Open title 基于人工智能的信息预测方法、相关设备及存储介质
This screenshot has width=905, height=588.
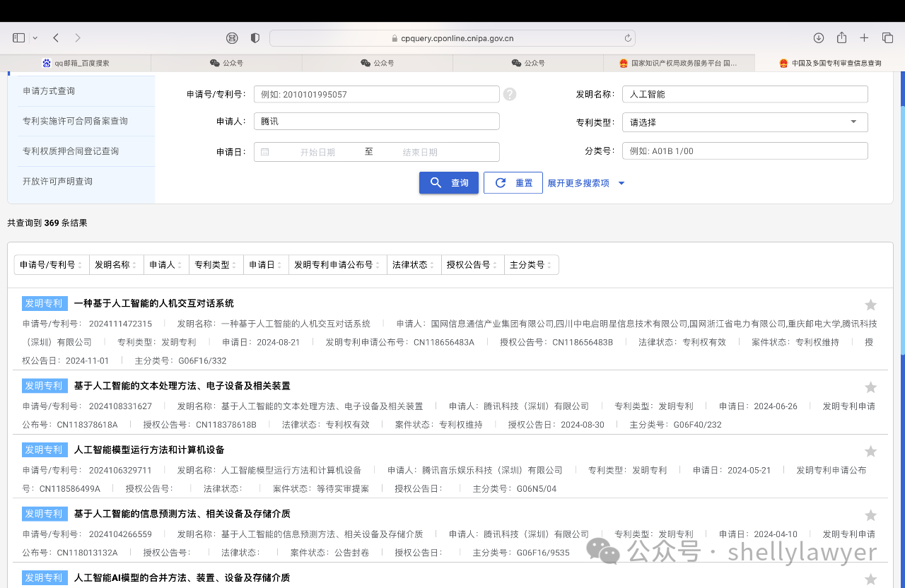[x=182, y=514]
